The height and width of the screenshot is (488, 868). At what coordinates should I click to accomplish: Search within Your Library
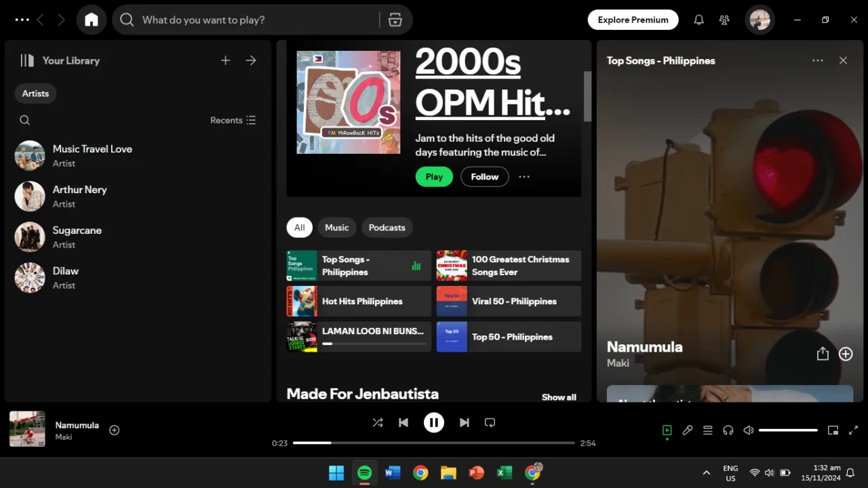pos(24,120)
